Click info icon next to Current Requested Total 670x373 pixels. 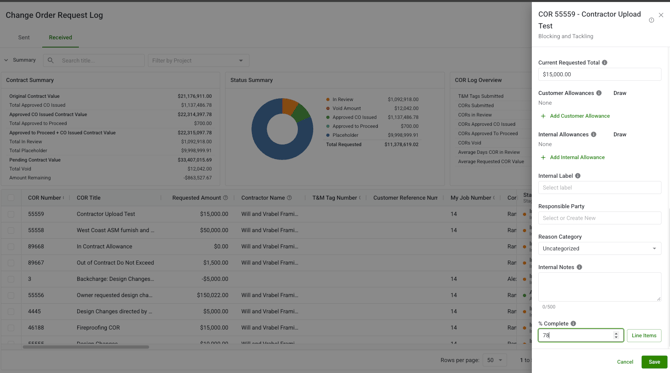tap(605, 62)
